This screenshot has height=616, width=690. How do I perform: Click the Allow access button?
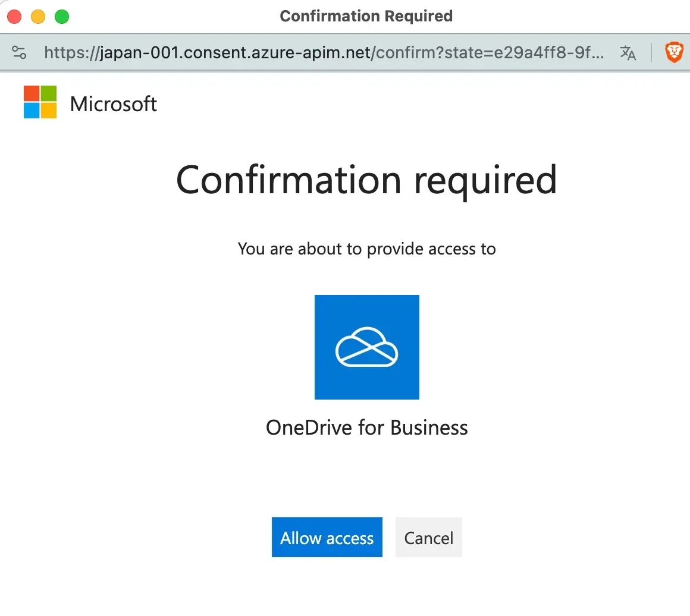(x=327, y=538)
